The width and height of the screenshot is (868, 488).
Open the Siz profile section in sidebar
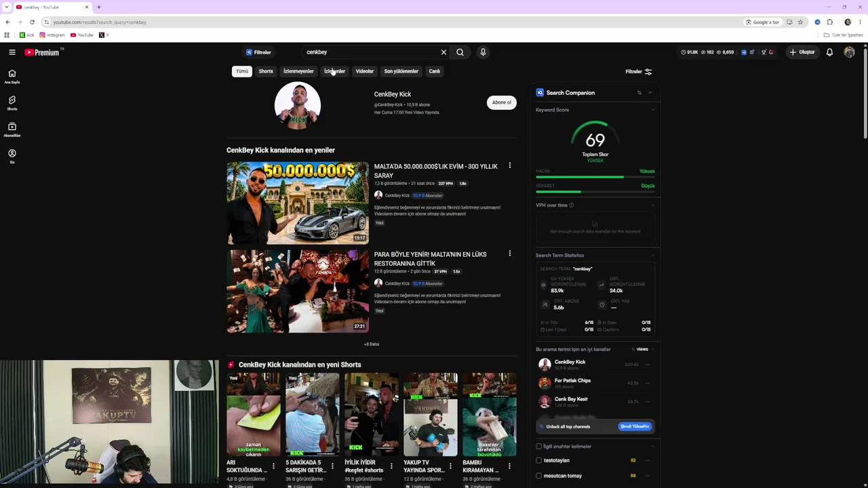click(12, 157)
